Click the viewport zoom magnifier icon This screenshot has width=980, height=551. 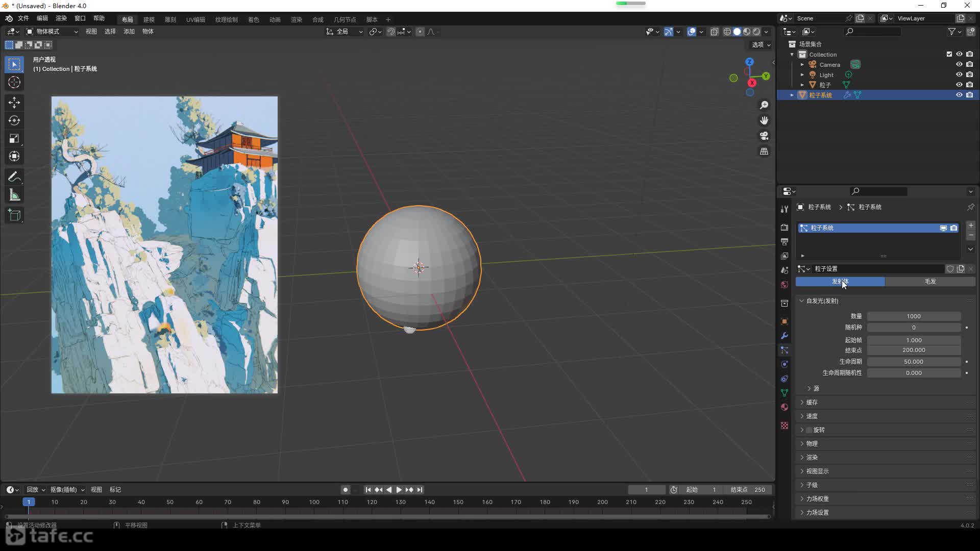(x=764, y=105)
